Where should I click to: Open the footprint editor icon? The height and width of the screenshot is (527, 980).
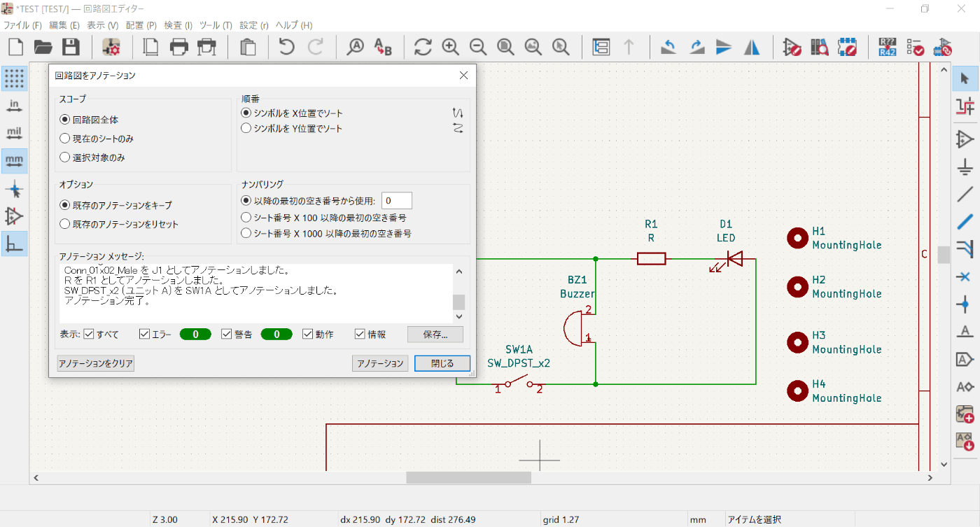point(847,48)
